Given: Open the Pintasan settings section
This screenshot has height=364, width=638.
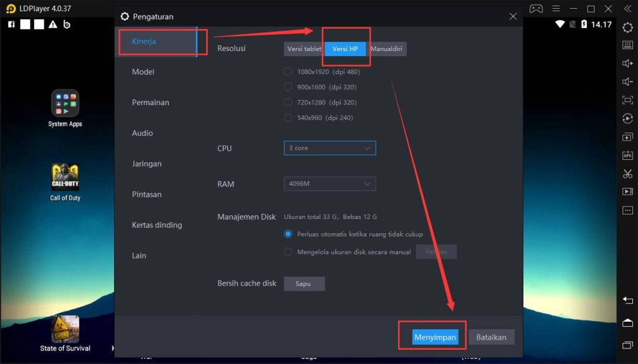Looking at the screenshot, I should pyautogui.click(x=156, y=194).
